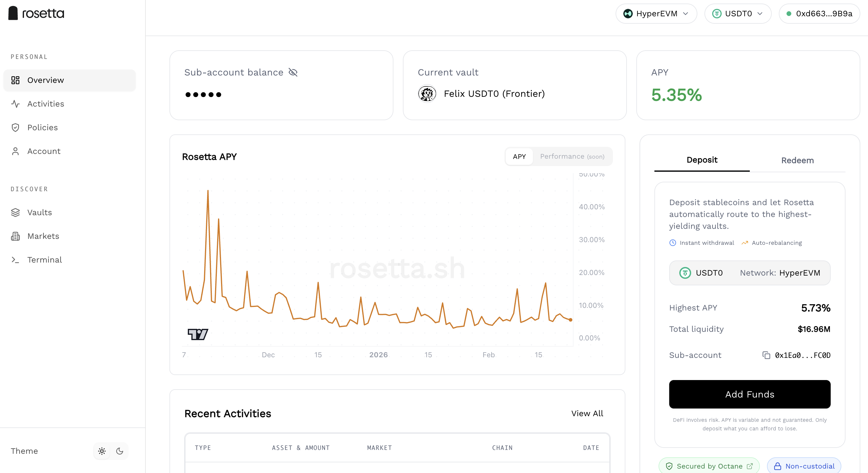Click the Activities pulse icon in sidebar
The image size is (868, 473).
click(x=15, y=104)
